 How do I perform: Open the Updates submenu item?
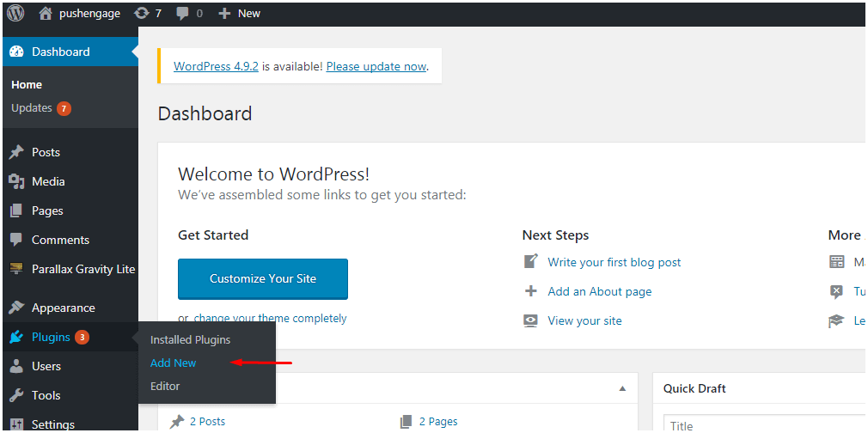[x=32, y=108]
